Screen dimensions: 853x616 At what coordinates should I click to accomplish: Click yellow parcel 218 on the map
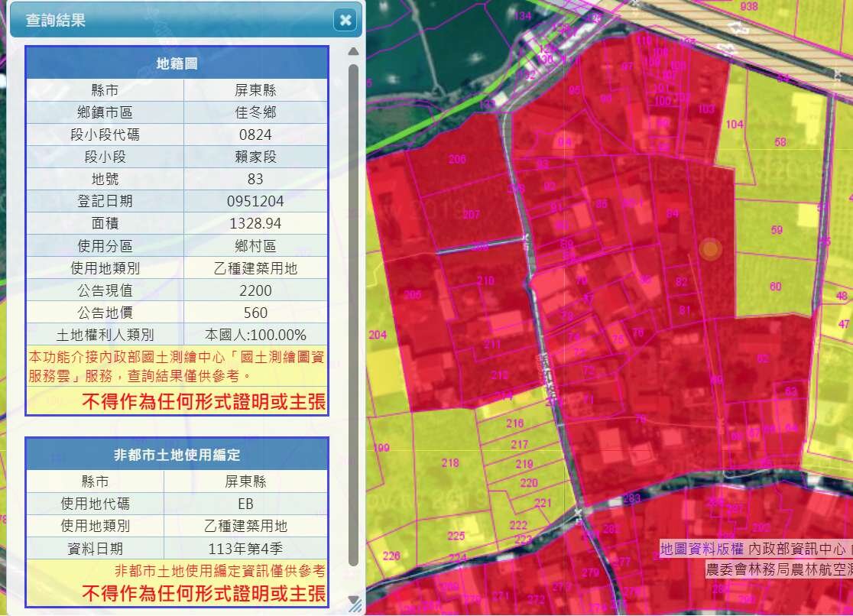point(450,462)
